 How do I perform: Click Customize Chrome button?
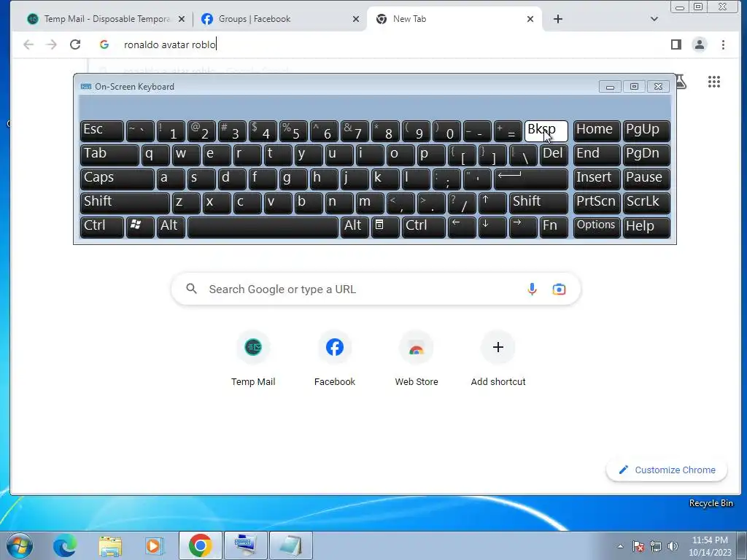point(667,470)
